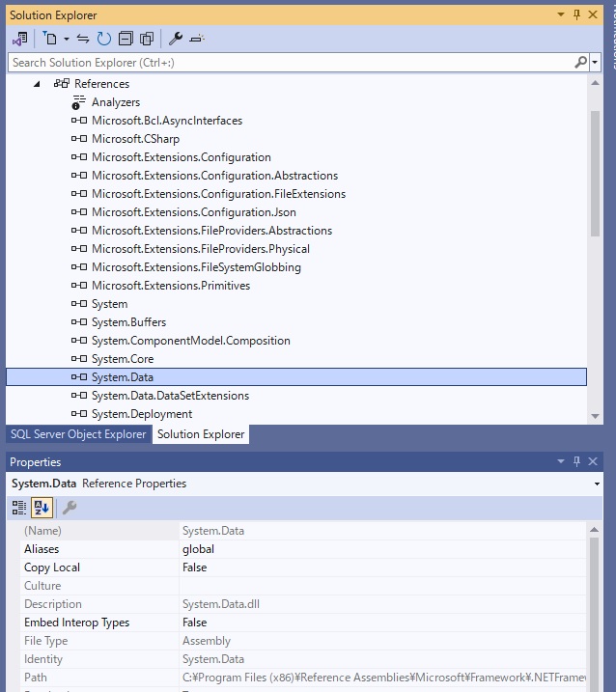616x692 pixels.
Task: Select the Embed Interop Types property label
Action: [x=77, y=623]
